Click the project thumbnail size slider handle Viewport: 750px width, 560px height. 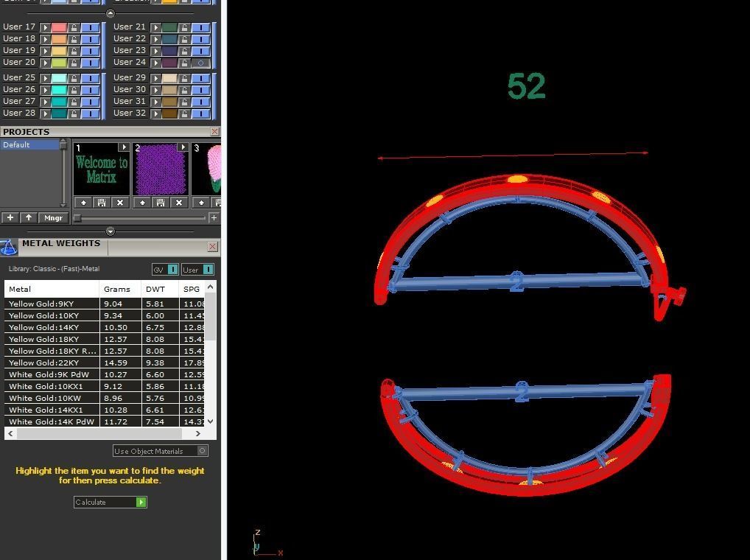[77, 218]
